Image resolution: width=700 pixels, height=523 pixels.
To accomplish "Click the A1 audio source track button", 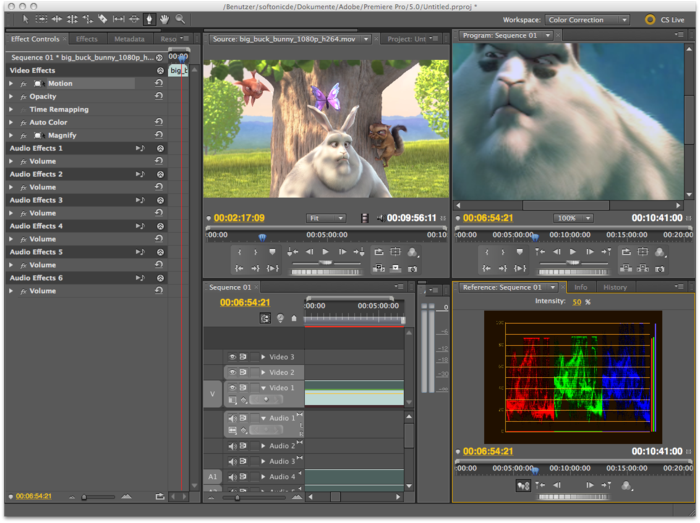I will (212, 477).
